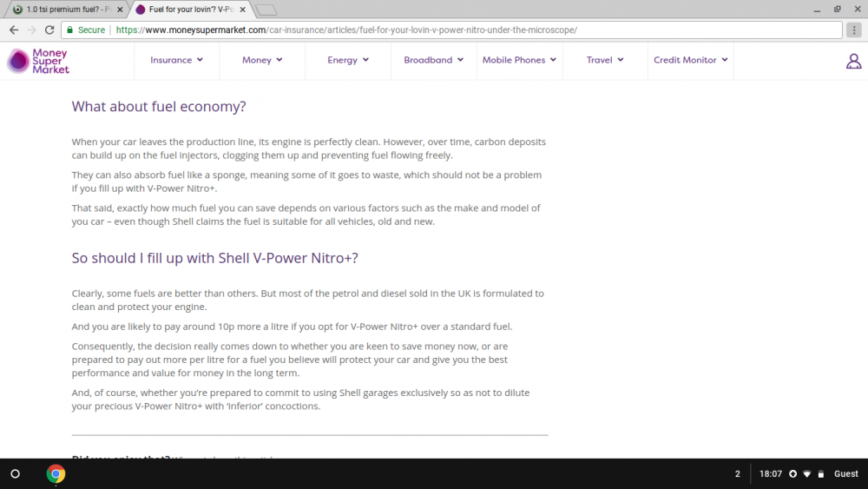The image size is (868, 489).
Task: Click the battery lock icon in tray
Action: [821, 474]
